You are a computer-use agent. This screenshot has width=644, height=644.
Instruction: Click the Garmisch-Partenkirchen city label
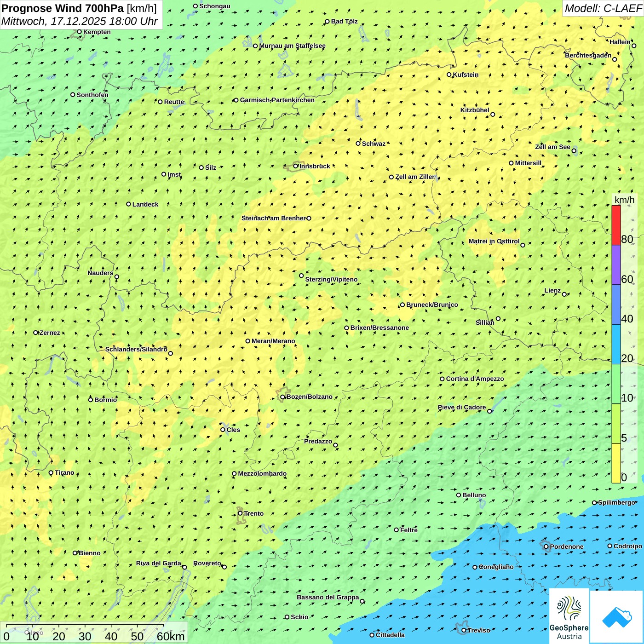(x=277, y=100)
